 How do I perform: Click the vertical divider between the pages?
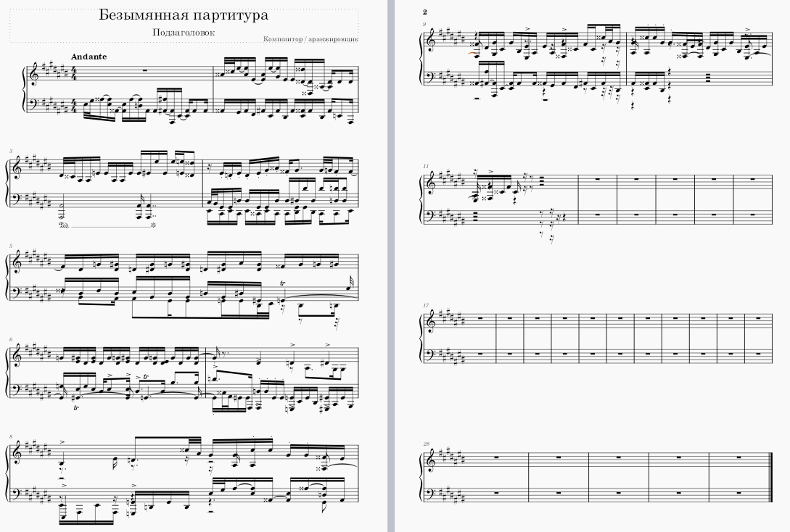(391, 266)
